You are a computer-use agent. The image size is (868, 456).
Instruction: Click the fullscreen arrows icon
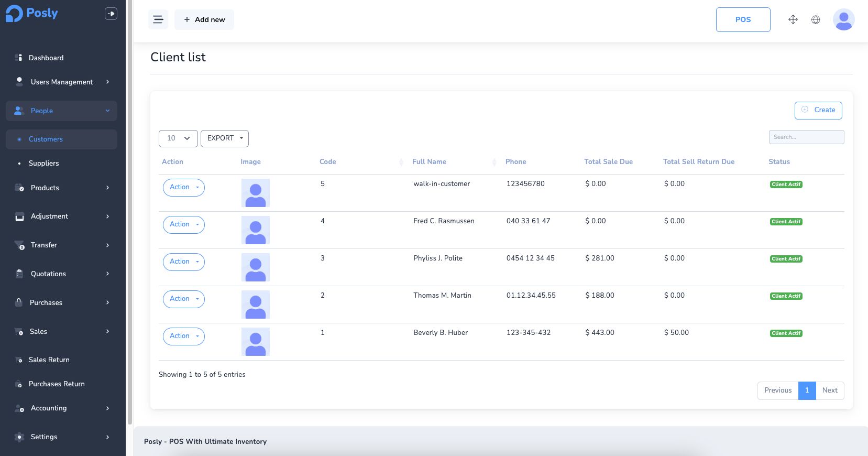tap(793, 20)
